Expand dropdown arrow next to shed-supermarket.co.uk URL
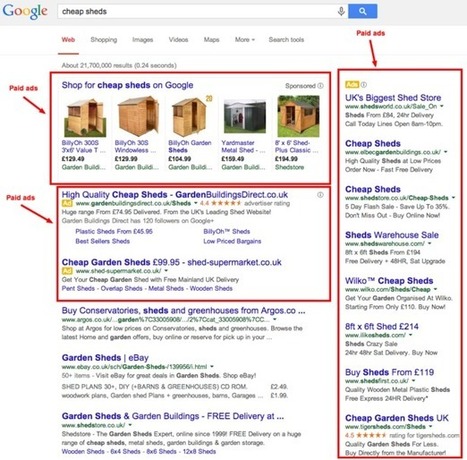467x460 pixels. [x=166, y=271]
